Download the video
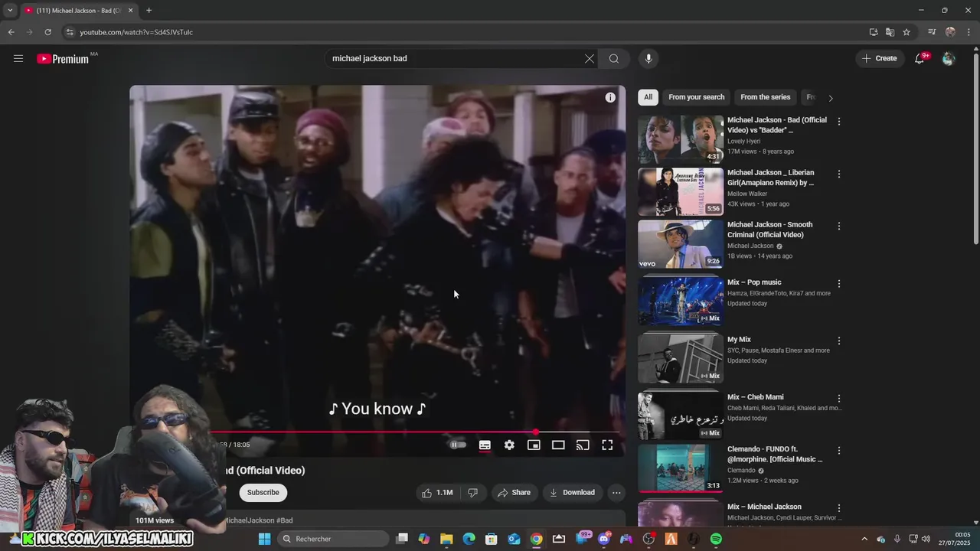 [x=572, y=493]
